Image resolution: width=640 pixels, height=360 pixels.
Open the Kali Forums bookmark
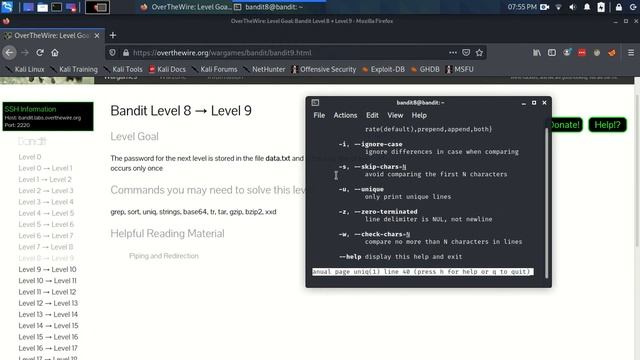(214, 69)
